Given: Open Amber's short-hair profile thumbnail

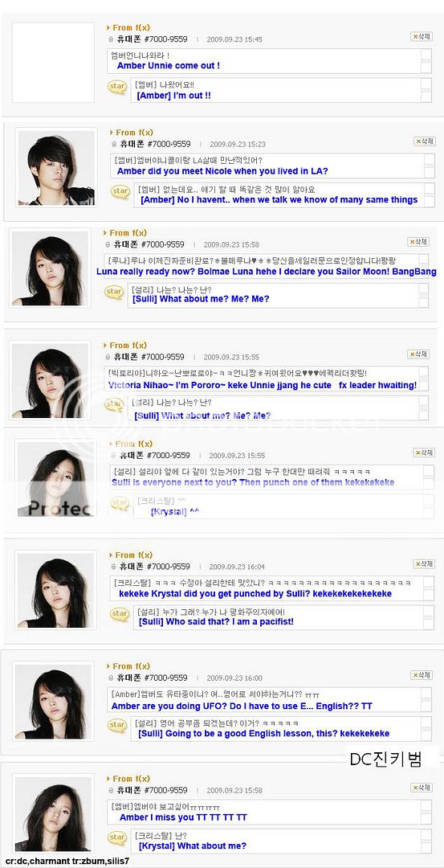Looking at the screenshot, I should point(56,168).
